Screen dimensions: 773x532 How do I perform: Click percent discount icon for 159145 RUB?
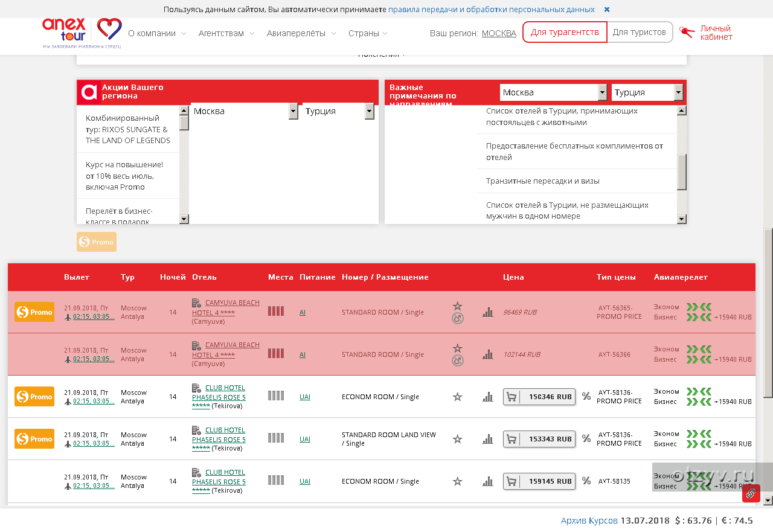(x=586, y=481)
